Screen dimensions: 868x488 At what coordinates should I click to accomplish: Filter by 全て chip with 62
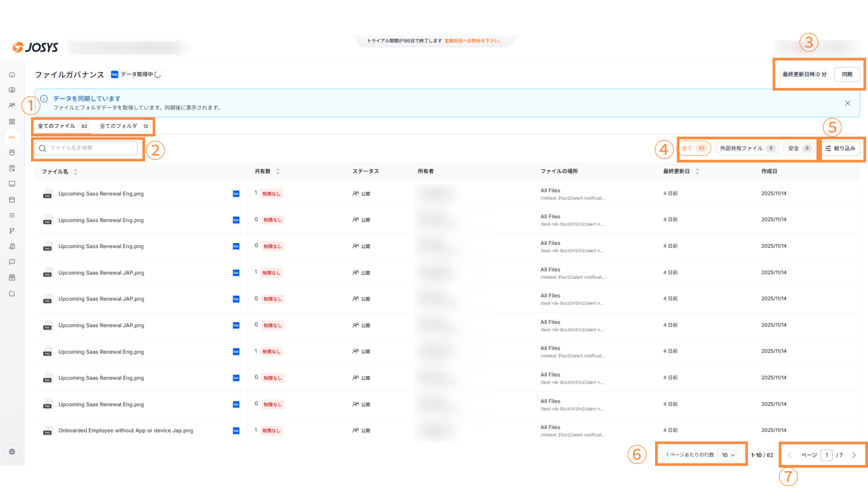[x=694, y=148]
